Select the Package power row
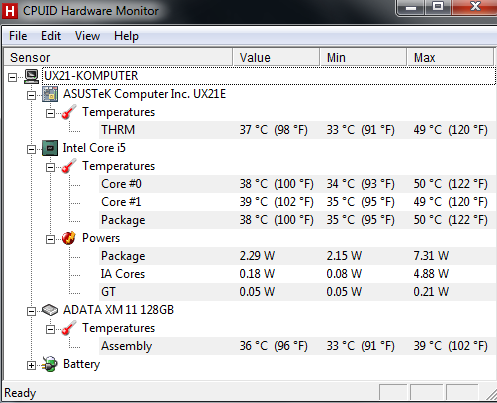 coord(297,256)
